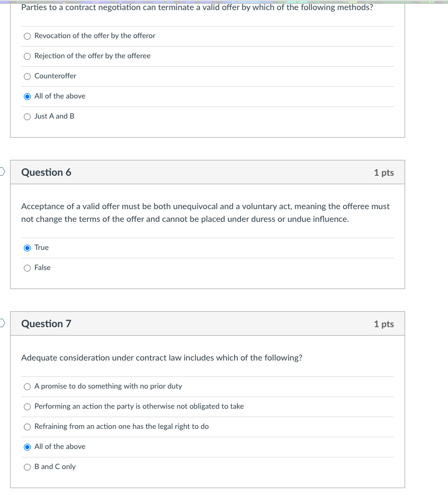Click the Question 6 heading

coord(46,173)
